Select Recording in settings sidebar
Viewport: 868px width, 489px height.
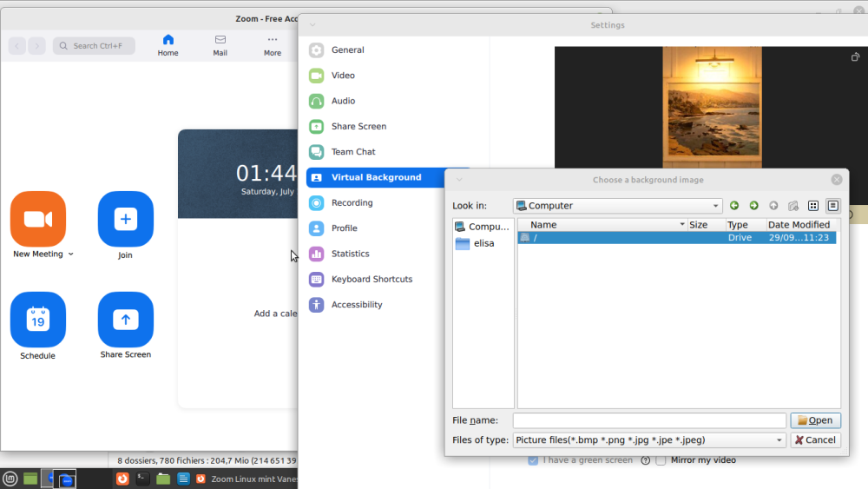pyautogui.click(x=352, y=203)
